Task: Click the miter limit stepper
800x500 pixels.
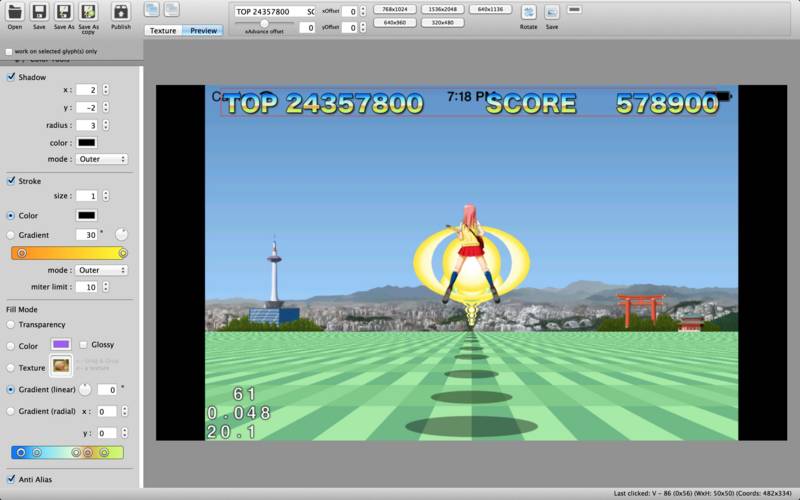Action: [105, 287]
